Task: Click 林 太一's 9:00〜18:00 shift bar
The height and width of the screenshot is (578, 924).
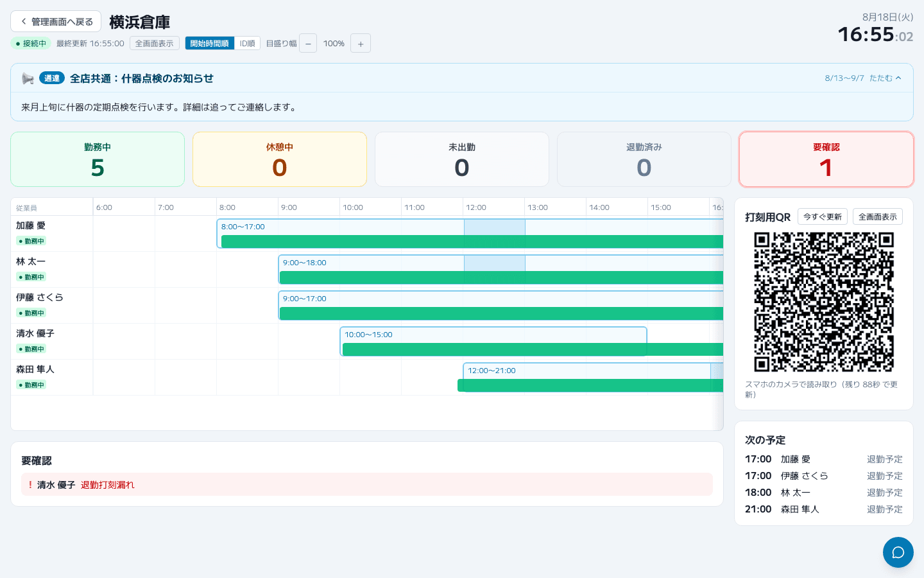Action: click(x=501, y=269)
